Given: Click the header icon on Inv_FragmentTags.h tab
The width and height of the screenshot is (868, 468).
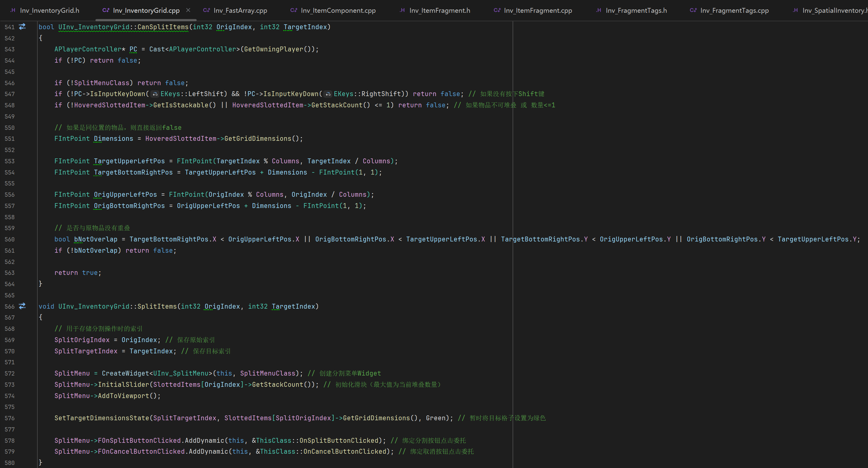Looking at the screenshot, I should pyautogui.click(x=598, y=10).
